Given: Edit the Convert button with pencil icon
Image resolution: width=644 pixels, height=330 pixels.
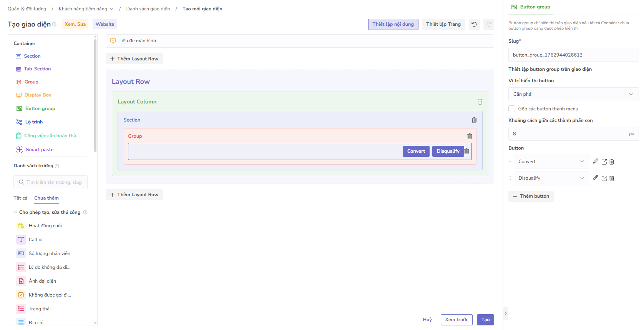Looking at the screenshot, I should pyautogui.click(x=595, y=162).
